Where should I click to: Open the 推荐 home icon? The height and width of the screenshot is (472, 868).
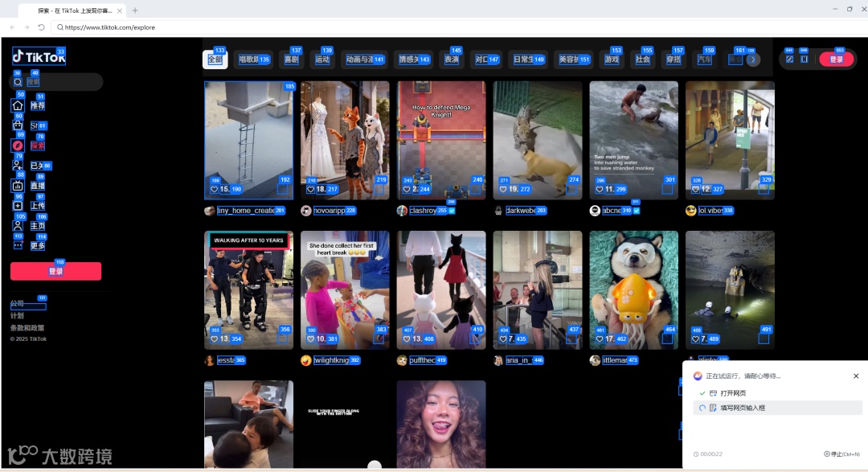point(18,105)
